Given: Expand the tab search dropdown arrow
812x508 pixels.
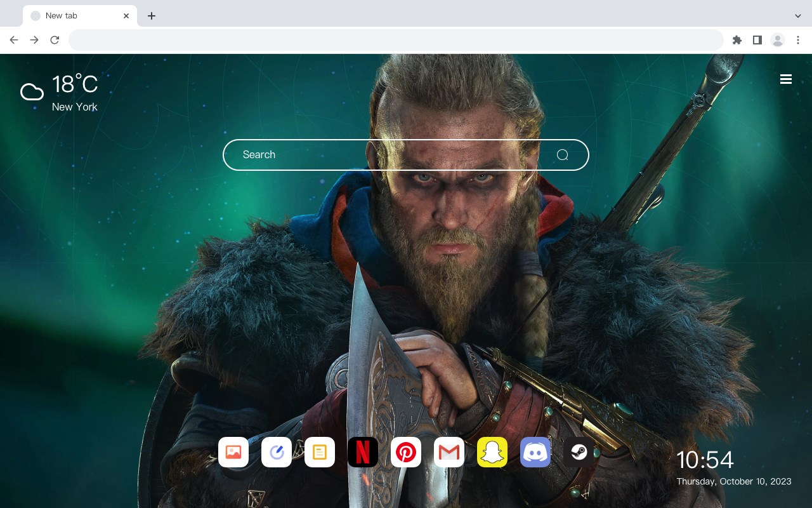Looking at the screenshot, I should [798, 16].
